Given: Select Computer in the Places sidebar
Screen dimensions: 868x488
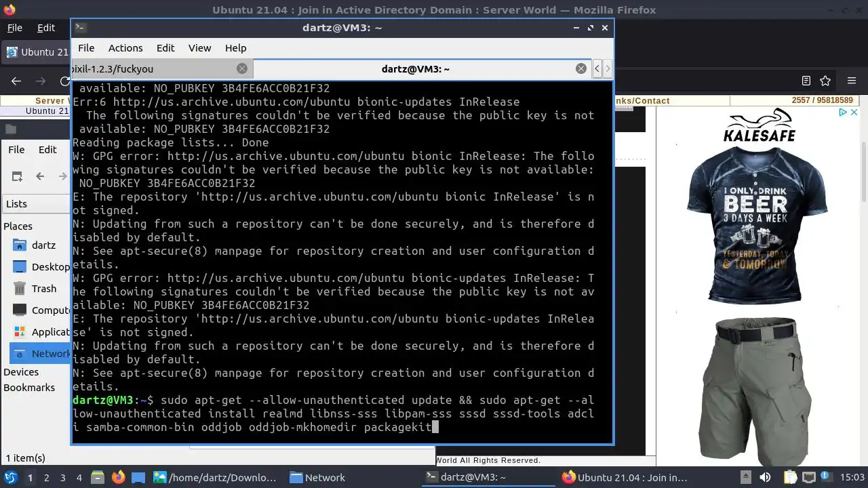Looking at the screenshot, I should coord(41,310).
